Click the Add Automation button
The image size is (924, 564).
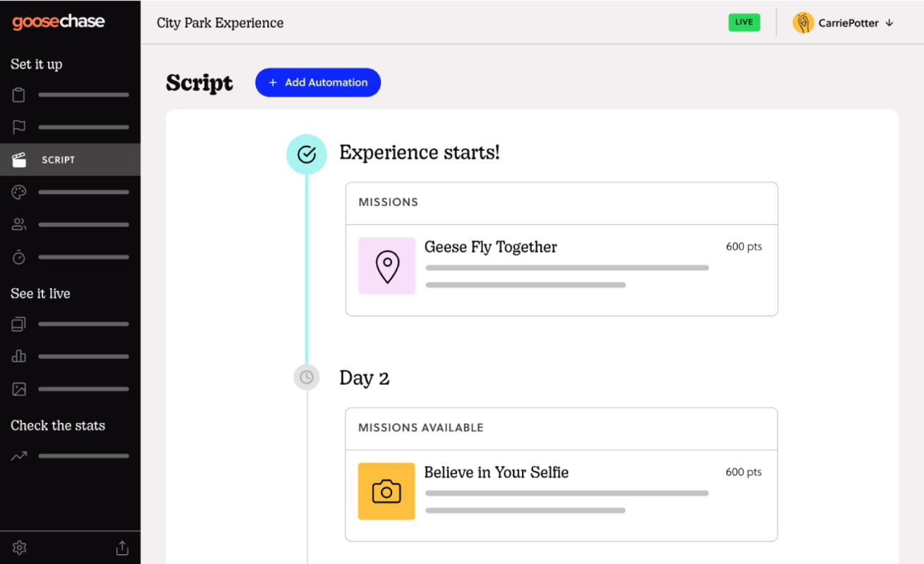click(x=318, y=82)
